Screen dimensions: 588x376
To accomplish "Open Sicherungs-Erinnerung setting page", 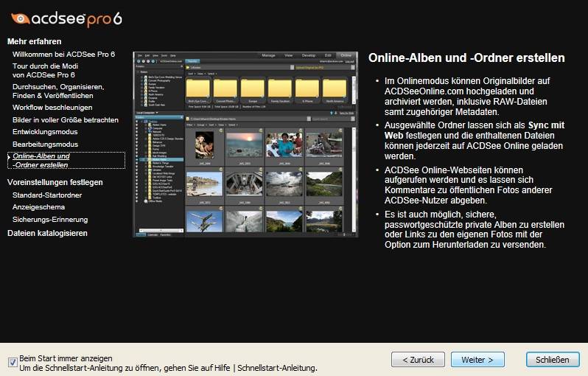I will tap(50, 220).
